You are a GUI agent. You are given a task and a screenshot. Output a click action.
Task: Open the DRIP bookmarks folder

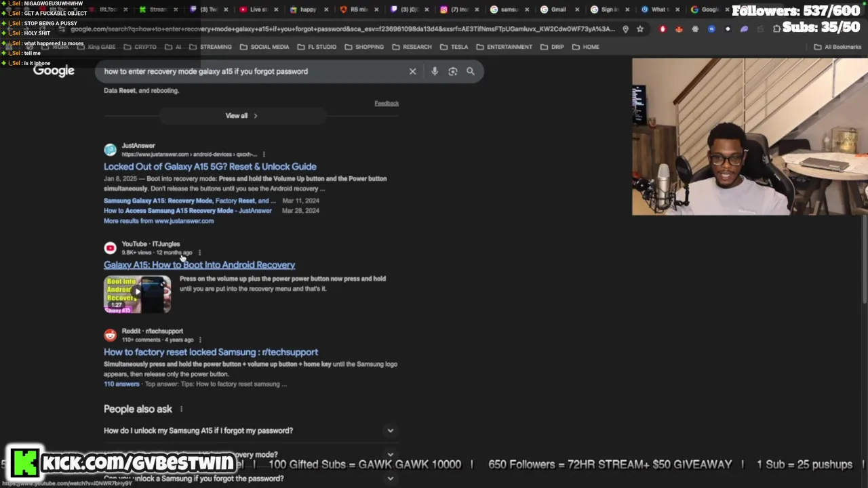coord(552,47)
